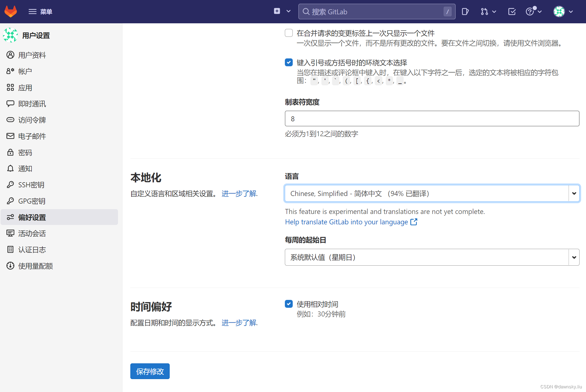
Task: Open the 菜单 hamburger menu
Action: point(40,12)
